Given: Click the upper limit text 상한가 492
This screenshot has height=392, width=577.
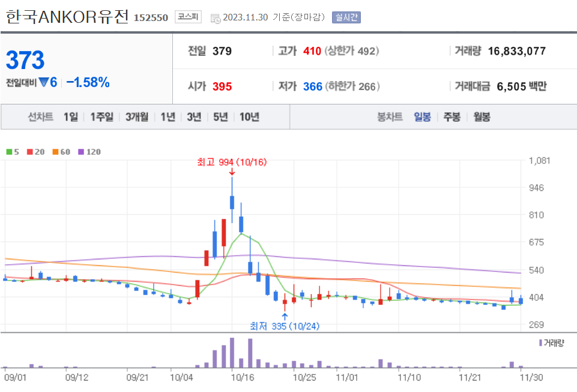Looking at the screenshot, I should [x=351, y=51].
